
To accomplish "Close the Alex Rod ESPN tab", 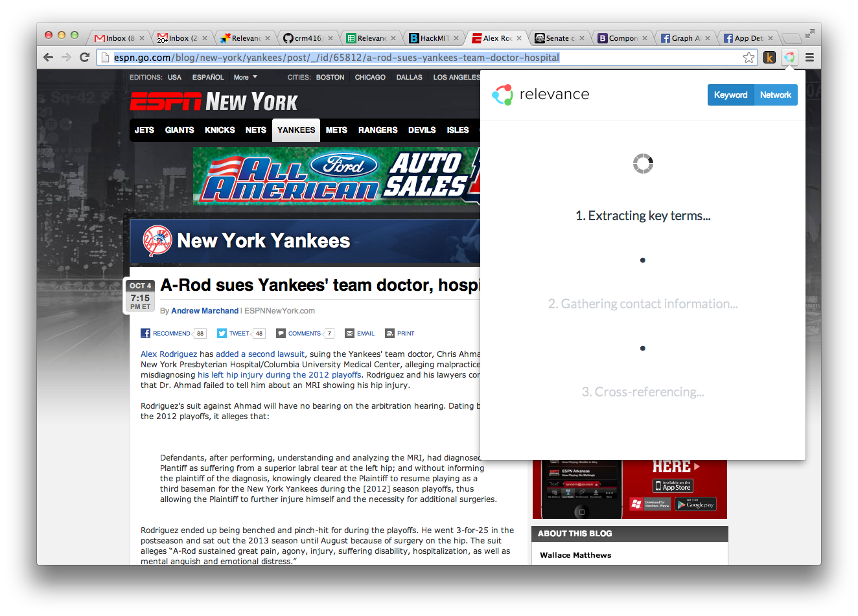I will pos(519,38).
